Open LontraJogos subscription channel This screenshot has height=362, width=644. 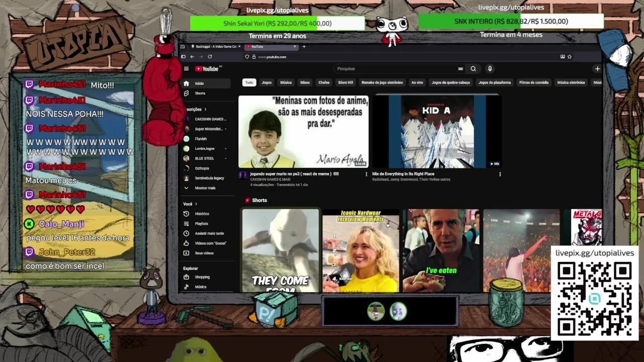206,149
